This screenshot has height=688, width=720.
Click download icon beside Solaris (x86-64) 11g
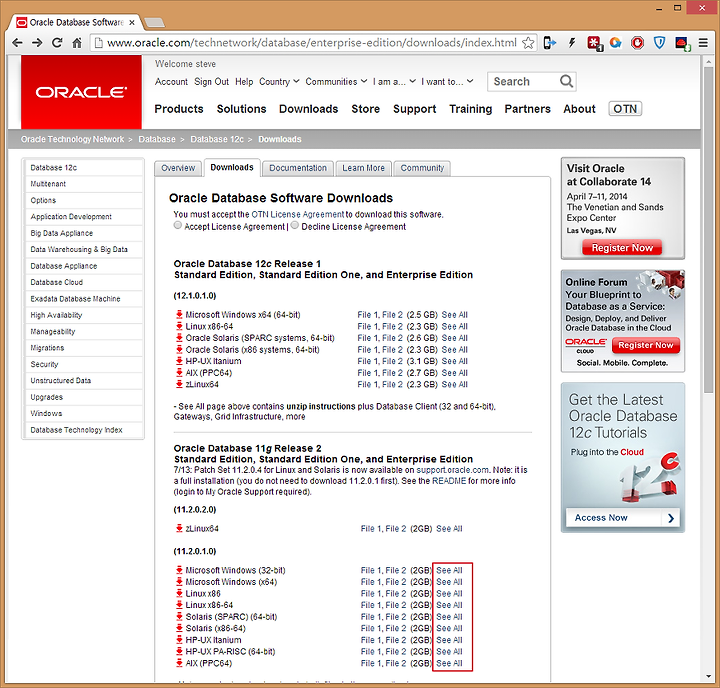[x=179, y=628]
